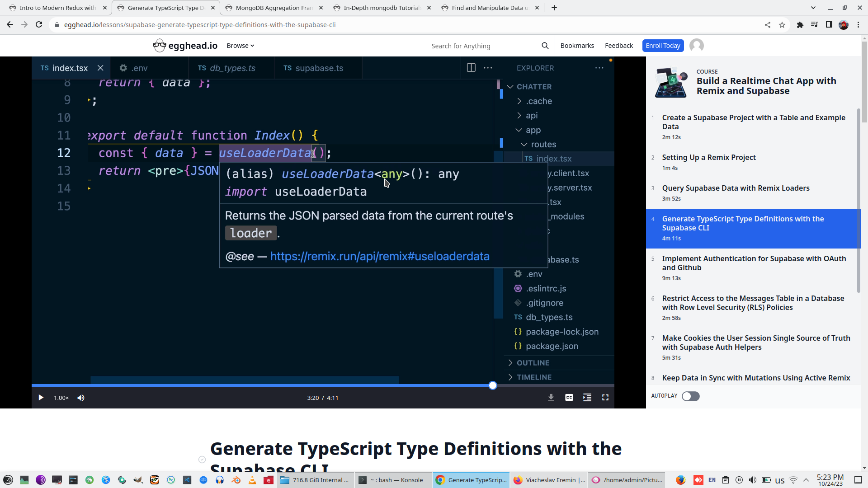Click the search magnifier icon
This screenshot has width=868, height=488.
tap(545, 46)
